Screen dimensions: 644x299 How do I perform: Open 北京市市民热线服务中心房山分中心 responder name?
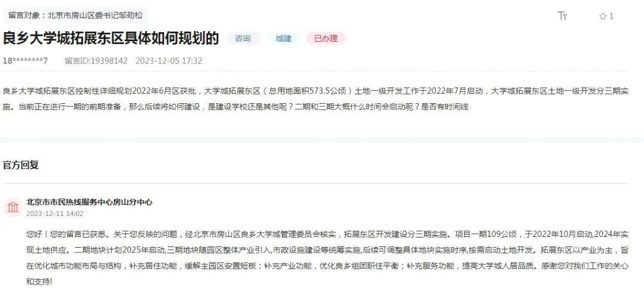coord(89,202)
